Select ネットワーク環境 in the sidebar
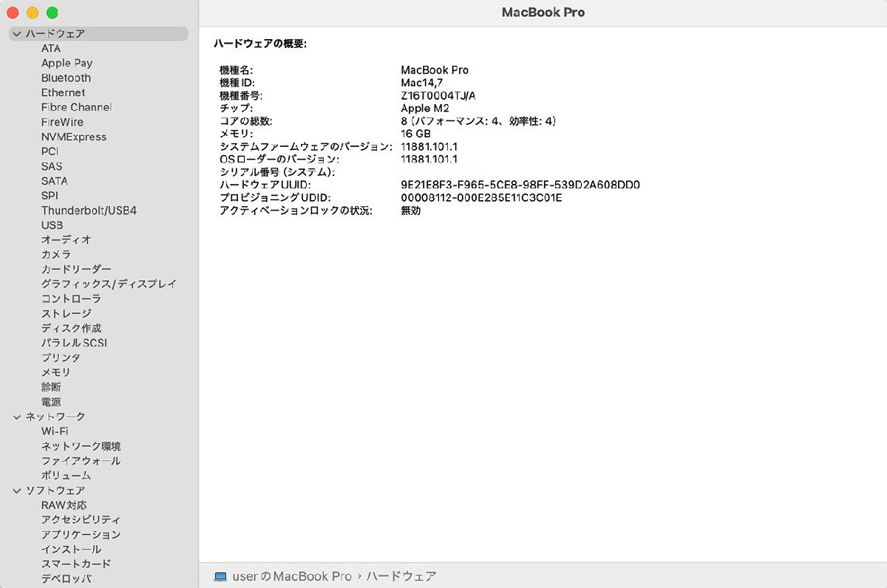887x588 pixels. 81,446
